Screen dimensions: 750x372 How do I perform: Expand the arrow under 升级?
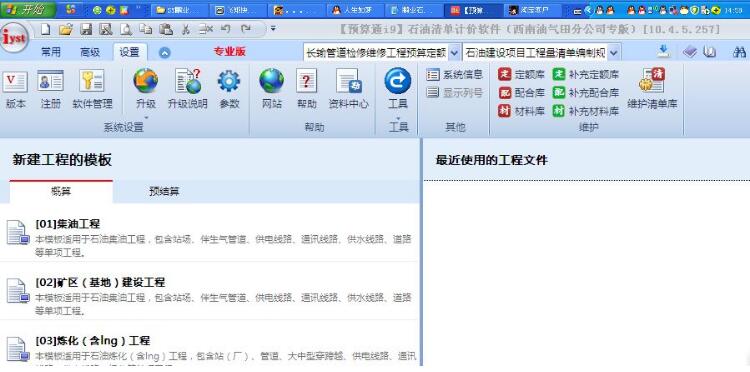(x=146, y=117)
